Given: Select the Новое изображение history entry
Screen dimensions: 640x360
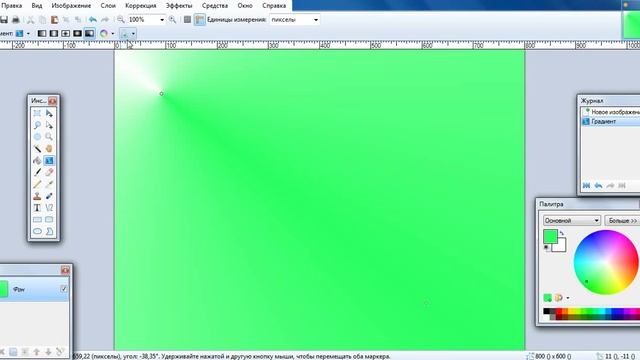Looking at the screenshot, I should click(611, 112).
